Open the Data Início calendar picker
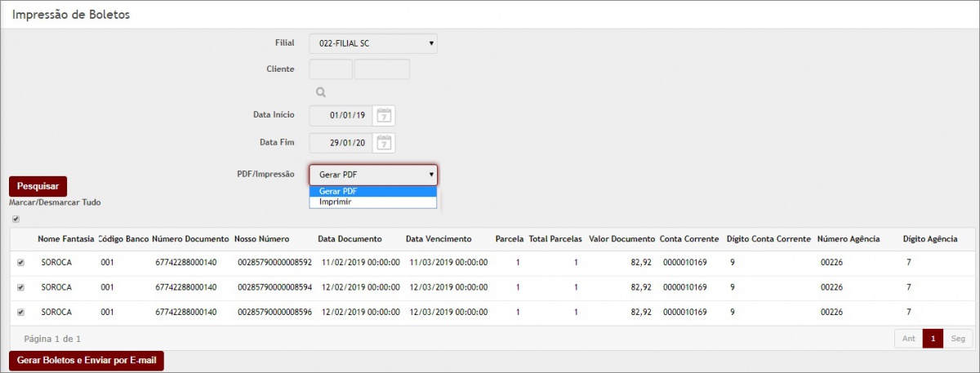The height and width of the screenshot is (373, 980). click(x=384, y=115)
